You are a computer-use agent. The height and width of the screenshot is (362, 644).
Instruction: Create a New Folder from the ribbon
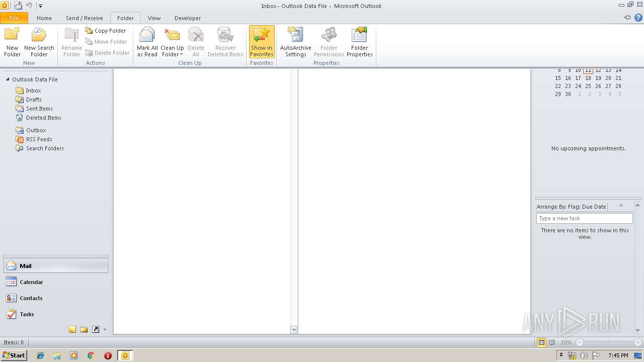pyautogui.click(x=13, y=42)
